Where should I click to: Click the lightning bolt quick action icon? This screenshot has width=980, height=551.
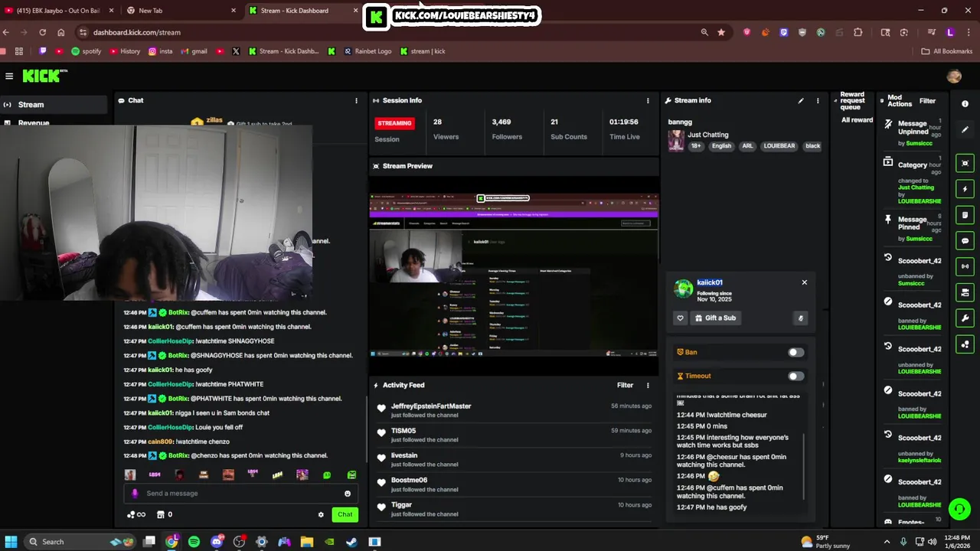[x=965, y=189]
